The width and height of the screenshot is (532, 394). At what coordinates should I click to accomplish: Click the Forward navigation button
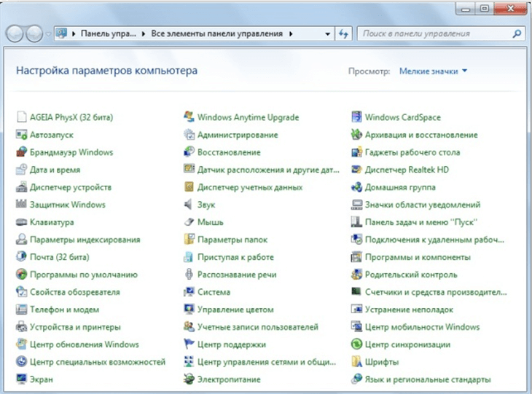34,34
